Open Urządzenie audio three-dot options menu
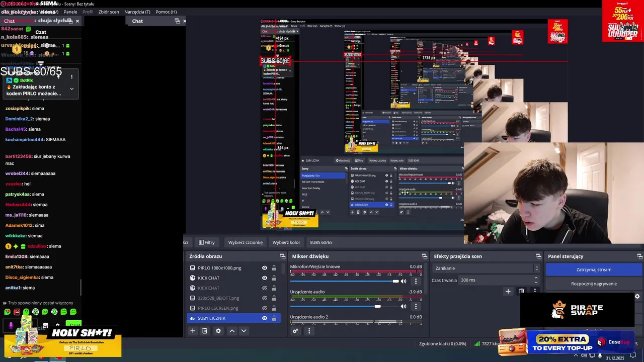This screenshot has height=362, width=644. (416, 306)
